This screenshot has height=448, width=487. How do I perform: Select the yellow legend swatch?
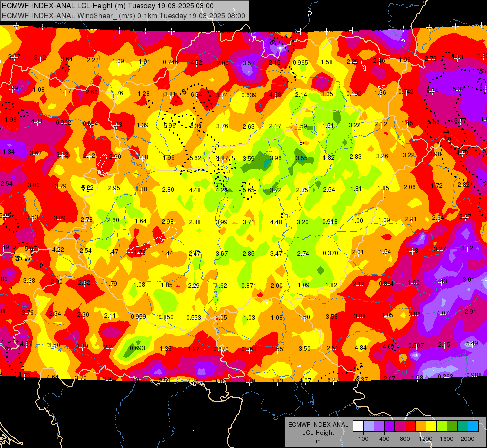pyautogui.click(x=431, y=426)
